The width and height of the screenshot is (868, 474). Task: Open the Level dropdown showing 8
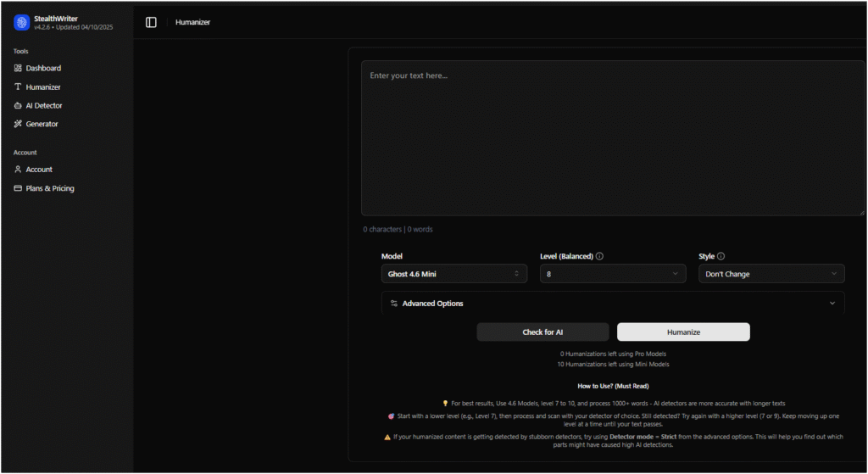point(613,274)
